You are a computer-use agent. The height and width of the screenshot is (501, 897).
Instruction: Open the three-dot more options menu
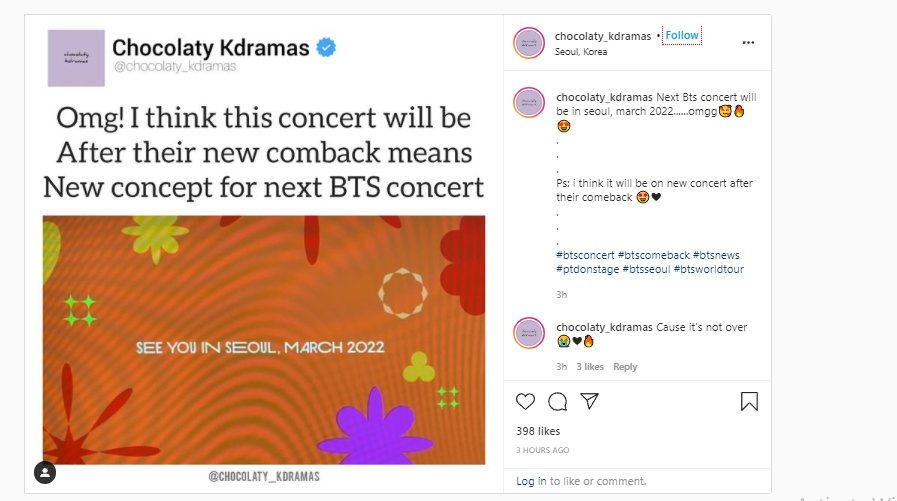[x=748, y=43]
